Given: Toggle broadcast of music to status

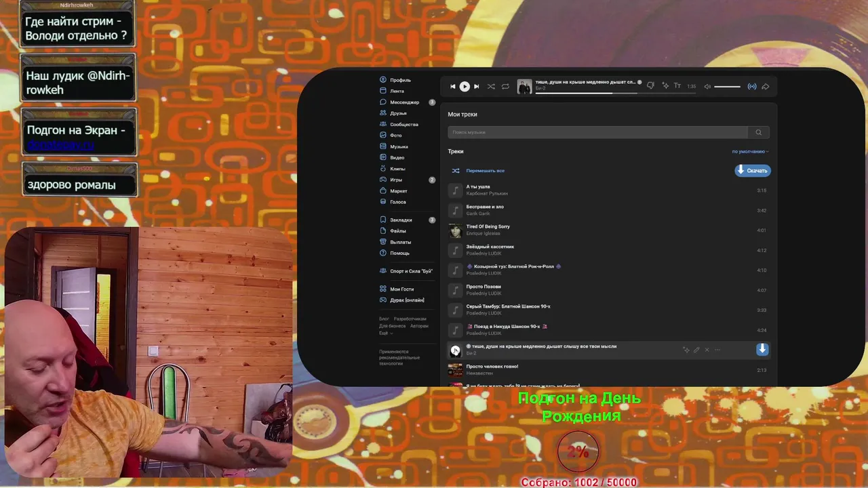Looking at the screenshot, I should tap(752, 87).
